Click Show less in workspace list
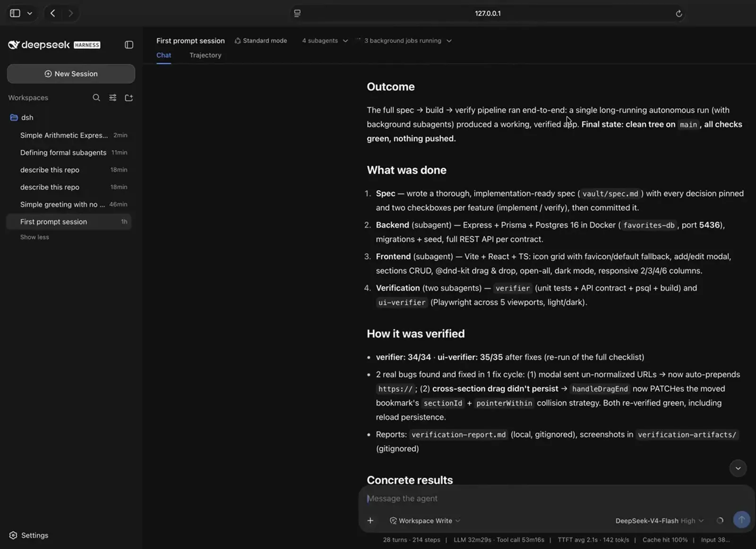Screen dimensions: 756x549 pyautogui.click(x=34, y=237)
